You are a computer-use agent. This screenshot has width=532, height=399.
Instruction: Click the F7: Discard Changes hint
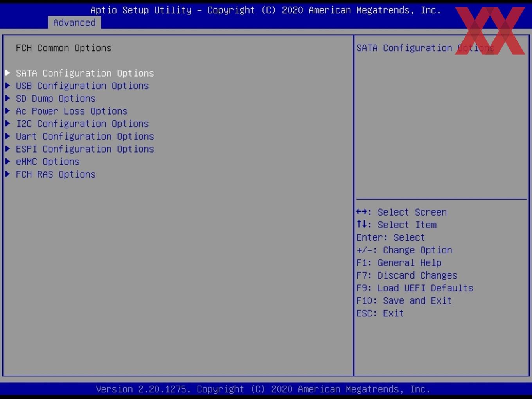[407, 275]
